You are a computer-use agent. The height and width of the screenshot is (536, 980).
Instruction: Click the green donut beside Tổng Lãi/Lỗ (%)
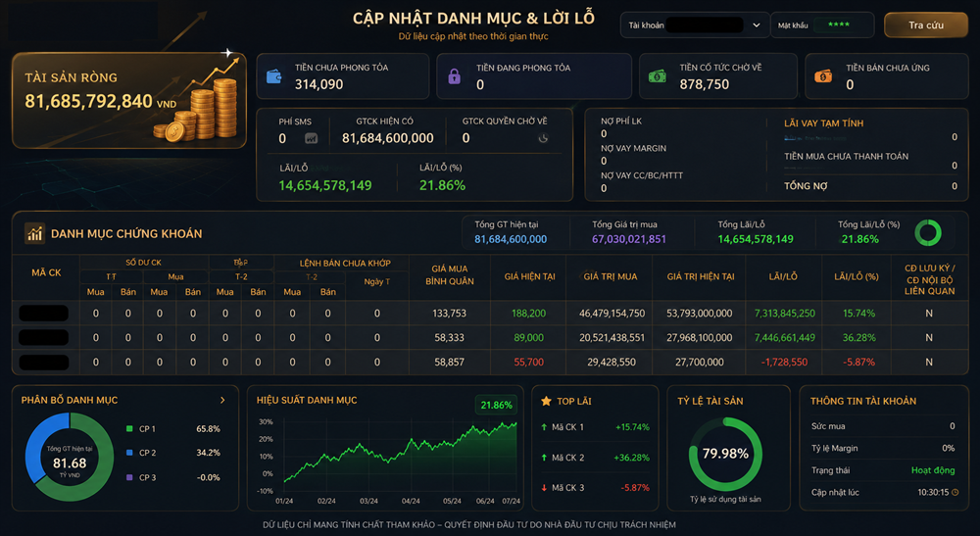tap(927, 232)
